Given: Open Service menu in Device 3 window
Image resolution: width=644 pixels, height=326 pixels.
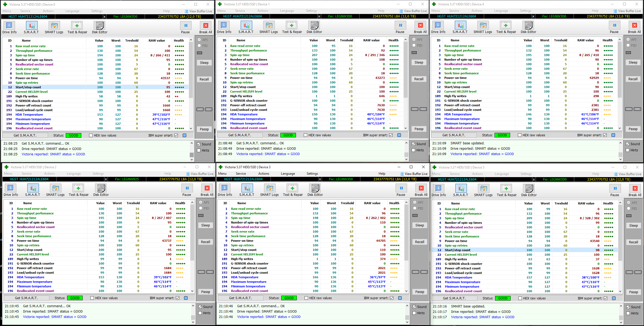Looking at the screenshot, I should [241, 174].
